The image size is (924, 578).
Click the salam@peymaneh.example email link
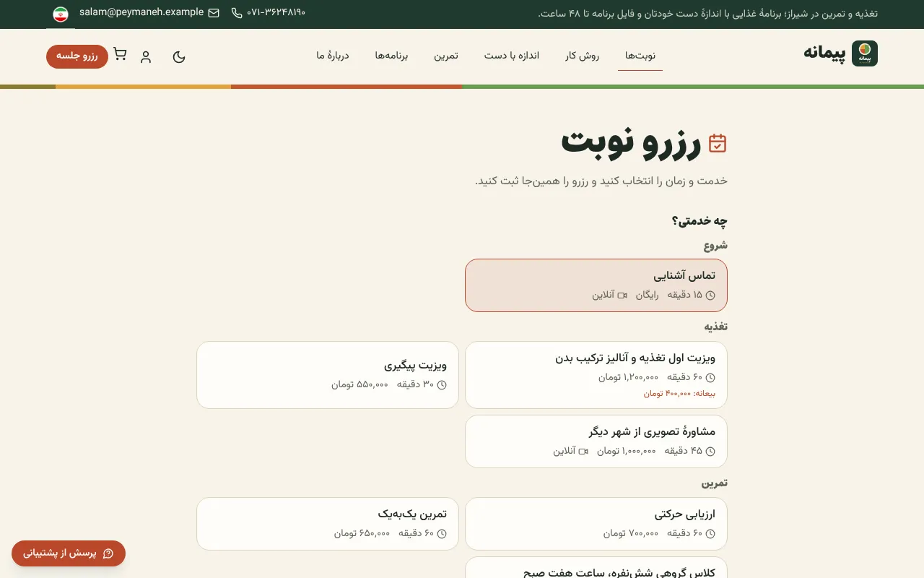coord(141,12)
